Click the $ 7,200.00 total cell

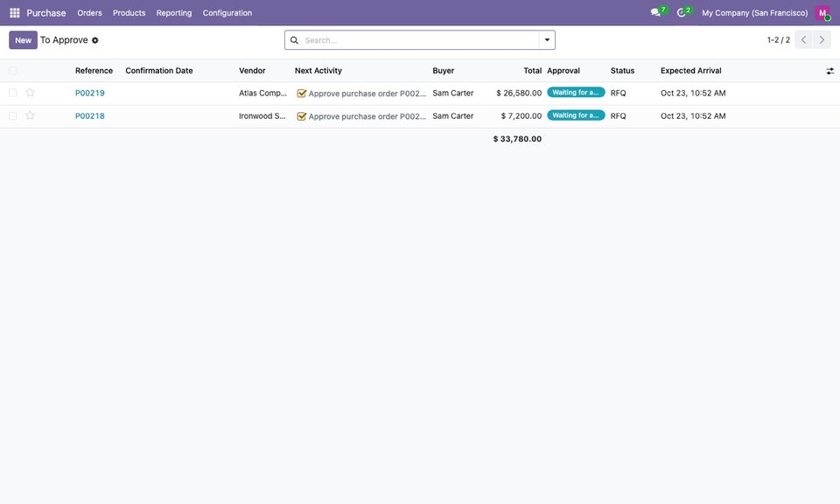[x=521, y=116]
